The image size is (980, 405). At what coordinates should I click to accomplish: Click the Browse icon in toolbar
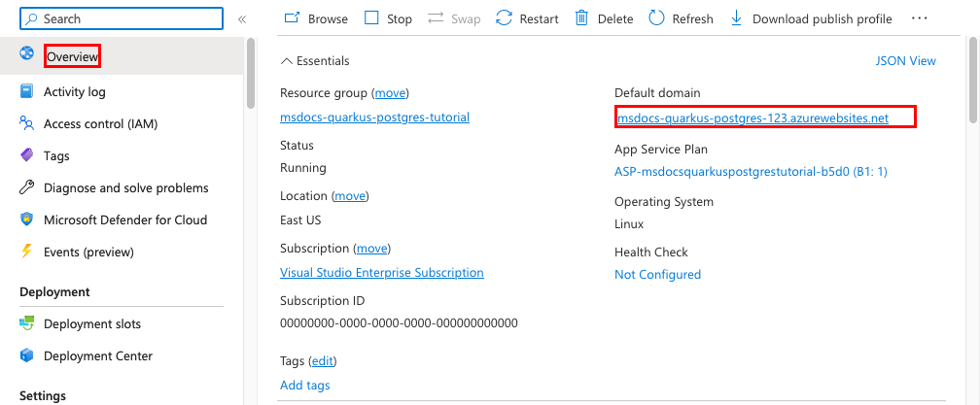292,18
